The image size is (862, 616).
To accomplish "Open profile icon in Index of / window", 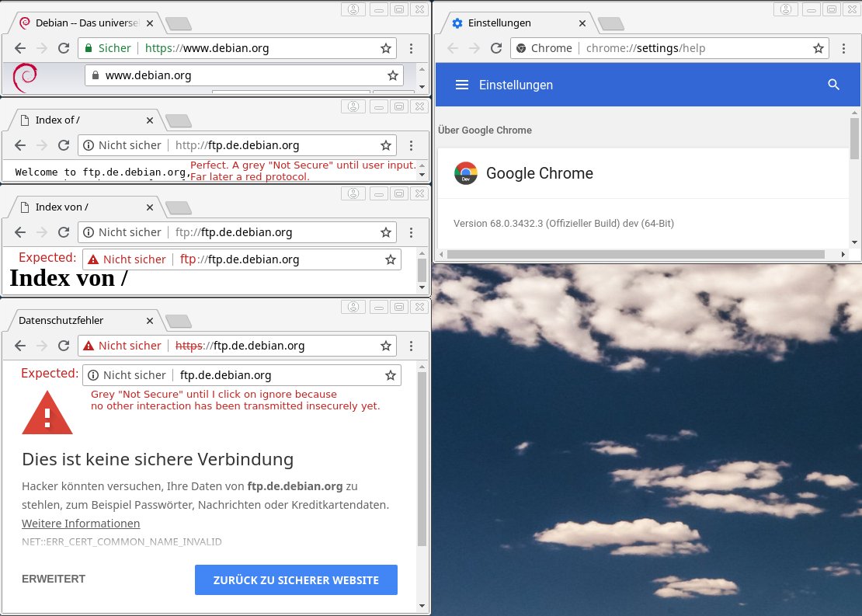I will click(353, 106).
